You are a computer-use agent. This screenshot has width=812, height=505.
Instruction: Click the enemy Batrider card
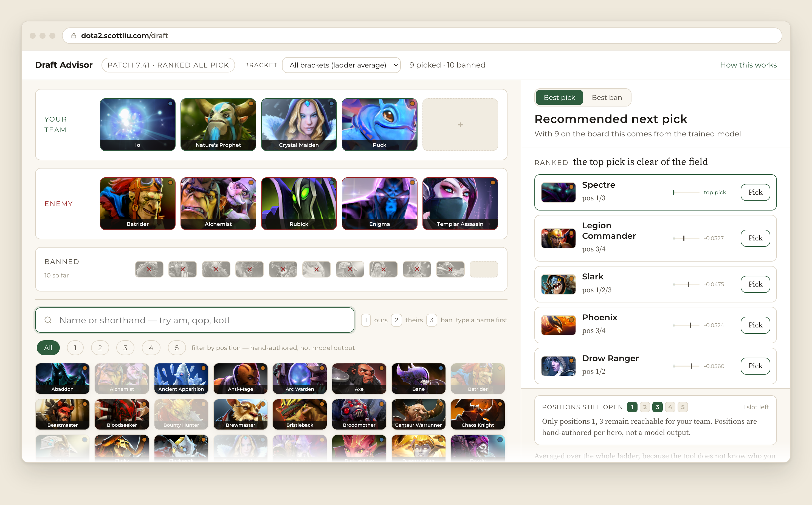click(137, 204)
